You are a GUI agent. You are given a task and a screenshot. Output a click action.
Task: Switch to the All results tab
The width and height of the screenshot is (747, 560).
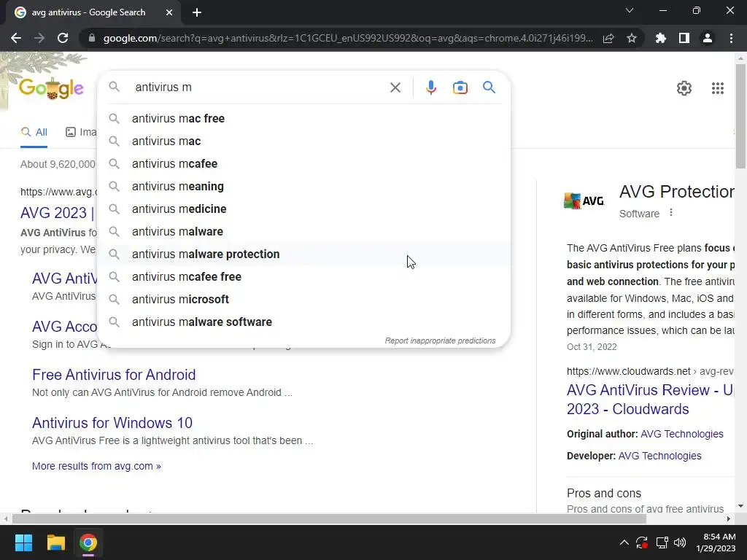click(34, 133)
